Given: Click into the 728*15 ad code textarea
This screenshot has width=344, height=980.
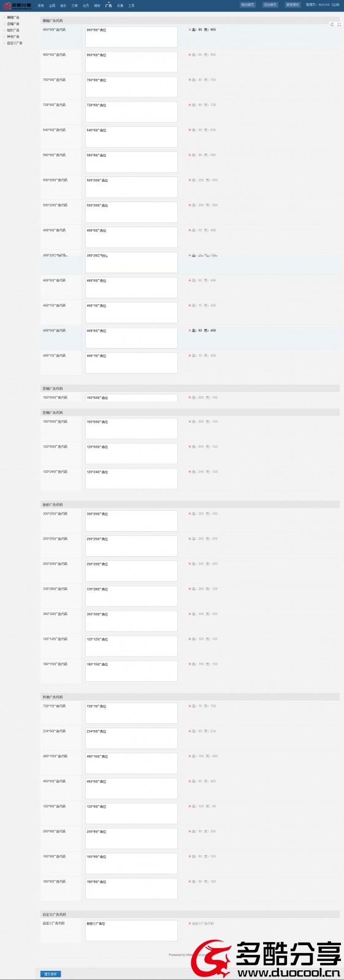Looking at the screenshot, I should tap(131, 713).
